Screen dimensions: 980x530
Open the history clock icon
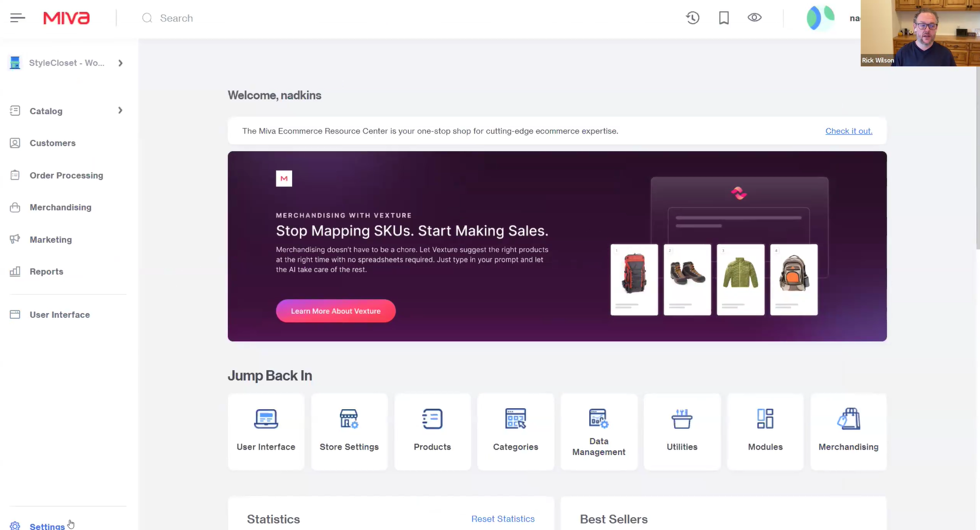(x=693, y=18)
